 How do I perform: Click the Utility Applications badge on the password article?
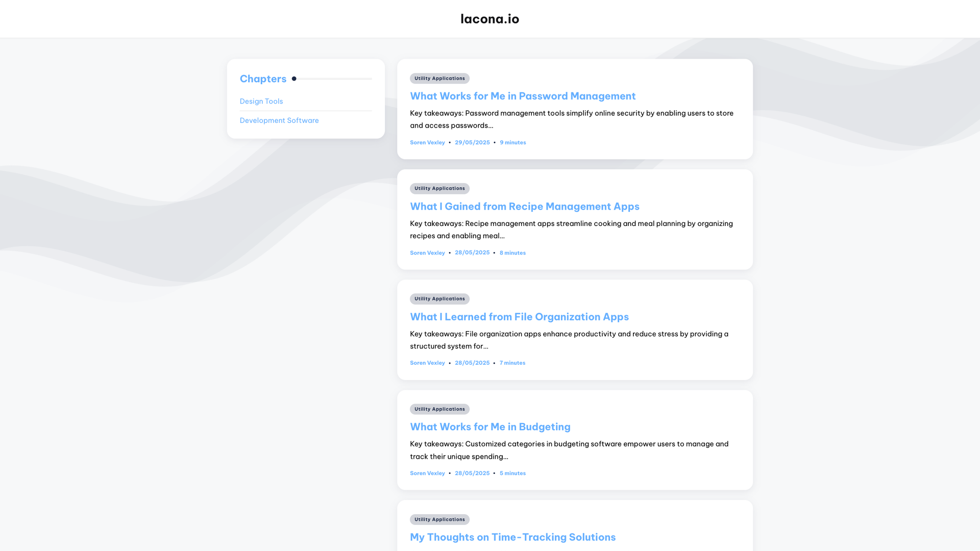439,78
